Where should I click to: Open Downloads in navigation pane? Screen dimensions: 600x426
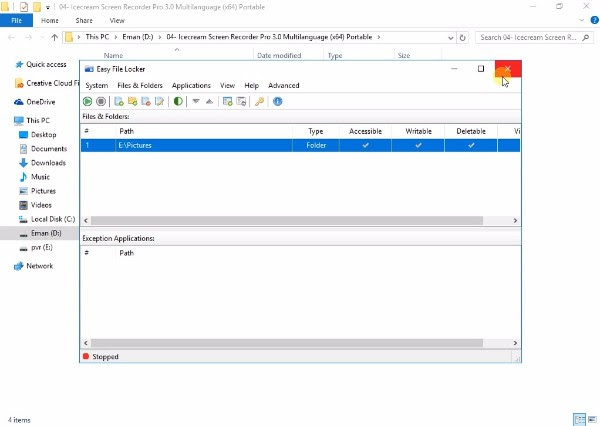pos(42,163)
